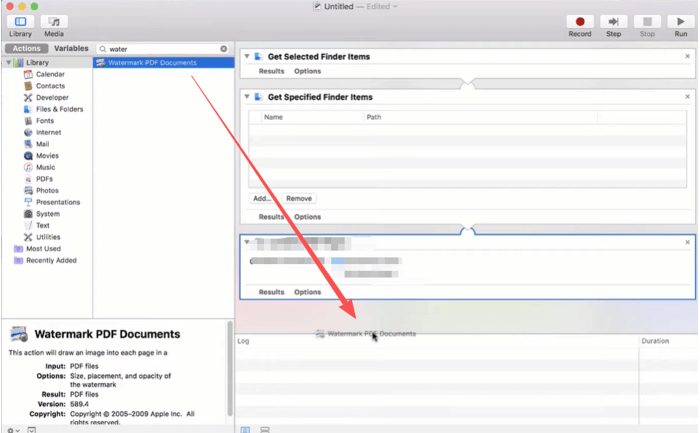This screenshot has width=700, height=433.
Task: Close the blurred third action
Action: (x=688, y=242)
